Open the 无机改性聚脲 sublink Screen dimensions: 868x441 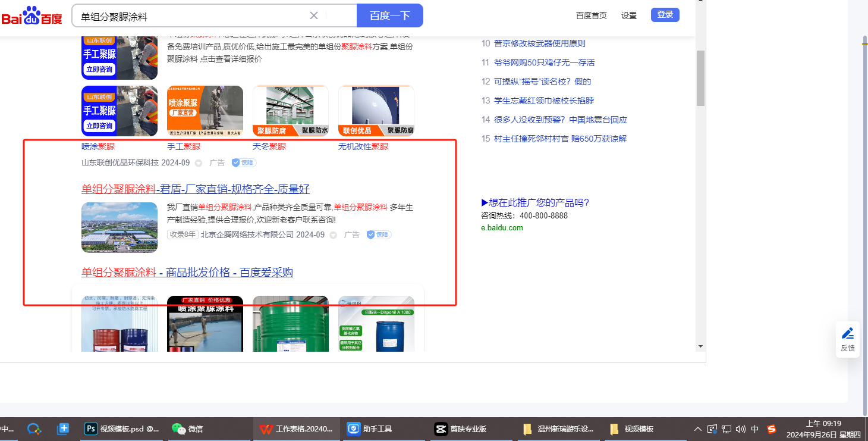[363, 146]
